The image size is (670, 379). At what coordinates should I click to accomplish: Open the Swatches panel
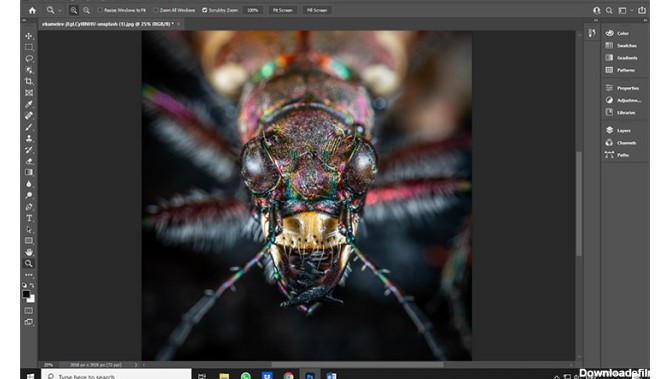[621, 45]
